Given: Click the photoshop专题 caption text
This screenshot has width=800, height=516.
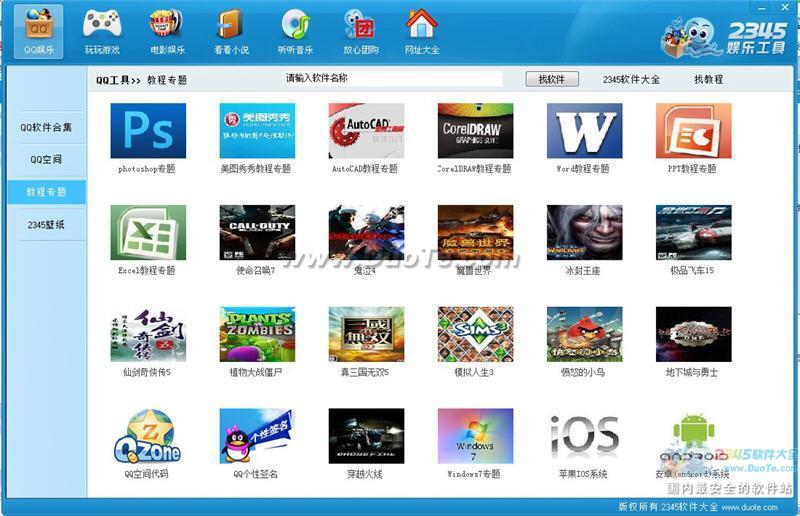Looking at the screenshot, I should pyautogui.click(x=146, y=169).
